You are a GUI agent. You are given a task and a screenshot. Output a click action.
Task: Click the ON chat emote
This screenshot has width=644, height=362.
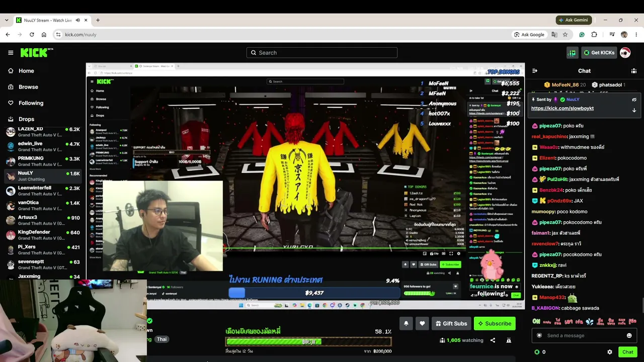tap(536, 321)
